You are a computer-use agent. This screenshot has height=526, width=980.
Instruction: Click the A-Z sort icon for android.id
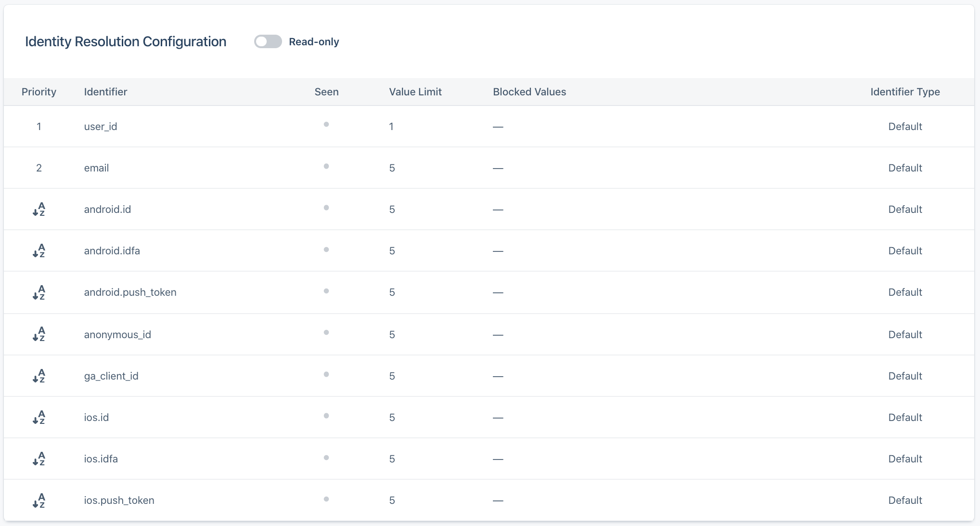39,210
